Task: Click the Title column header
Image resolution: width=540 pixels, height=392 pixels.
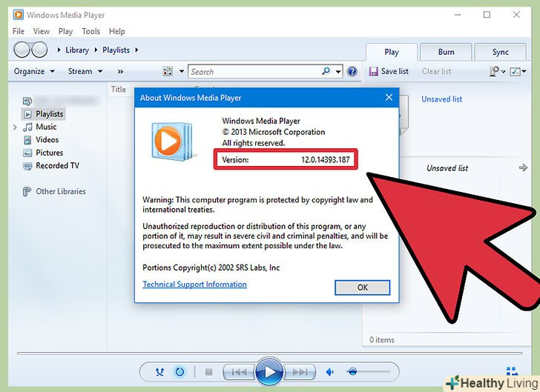Action: [119, 89]
